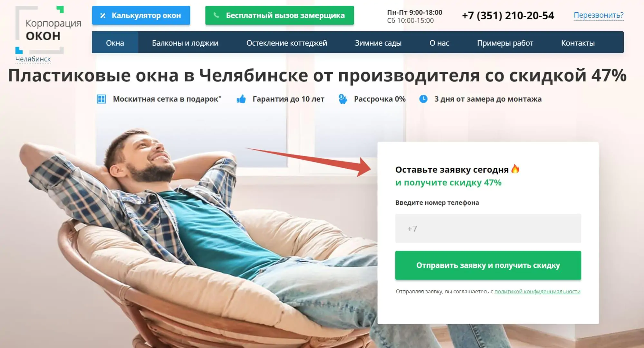Click the thumbs-up icon beside Гарантия до 10 лет
644x348 pixels.
click(x=241, y=99)
